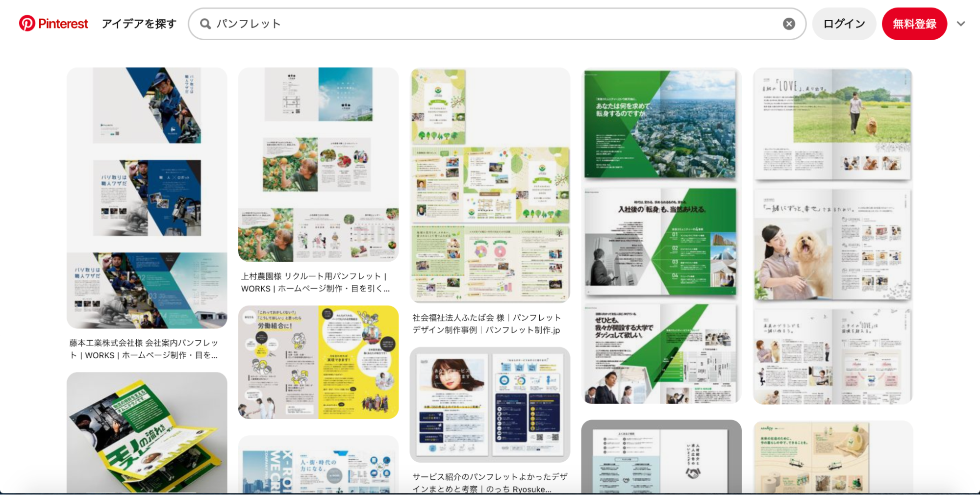Open the アイデアを探す menu item
This screenshot has width=980, height=495.
coord(139,24)
